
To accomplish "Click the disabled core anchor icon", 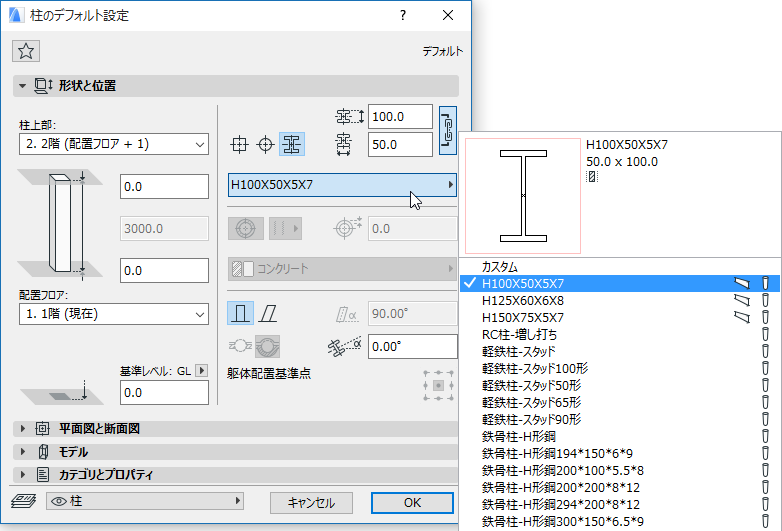I will tap(246, 228).
